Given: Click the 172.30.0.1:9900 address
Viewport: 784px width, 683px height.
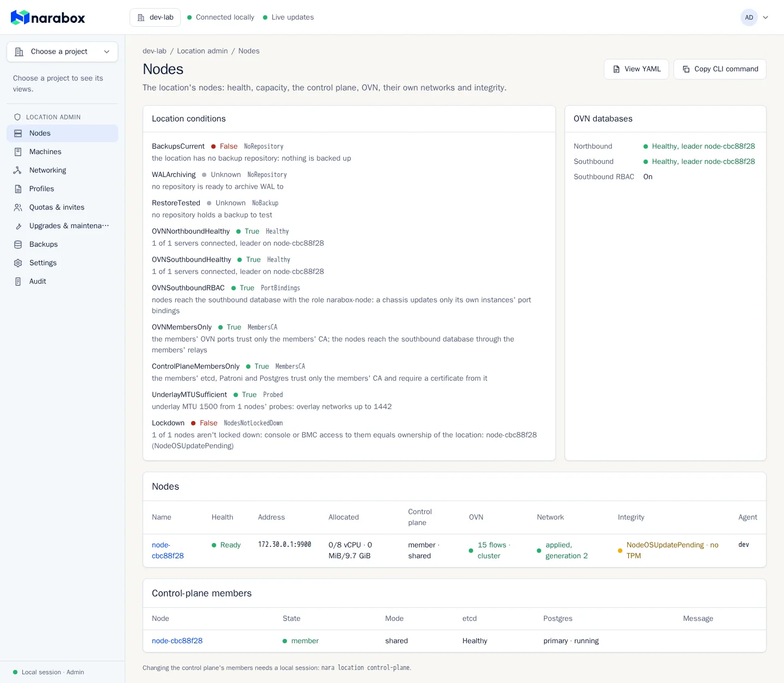Looking at the screenshot, I should click(x=285, y=545).
